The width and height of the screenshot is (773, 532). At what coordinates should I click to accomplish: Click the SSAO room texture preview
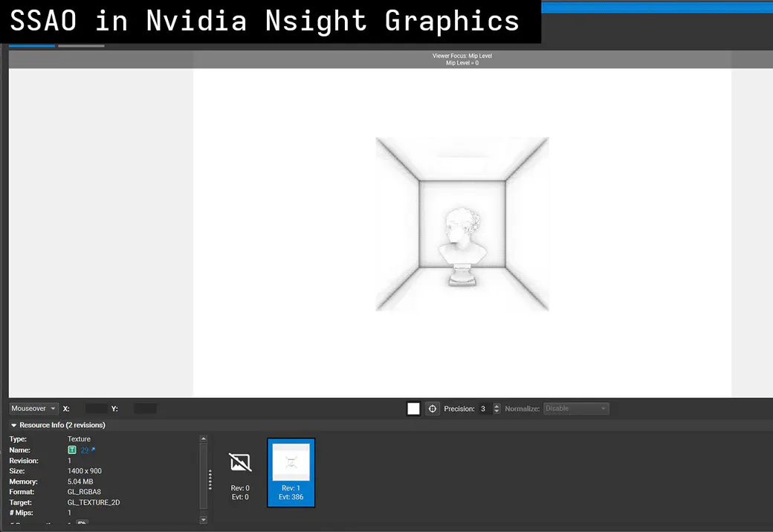462,224
